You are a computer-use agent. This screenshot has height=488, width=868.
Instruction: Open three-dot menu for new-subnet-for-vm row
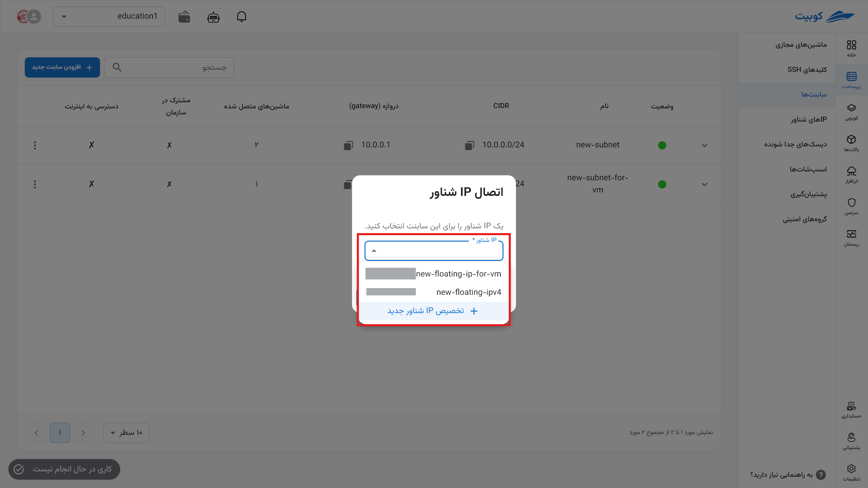pos(35,184)
